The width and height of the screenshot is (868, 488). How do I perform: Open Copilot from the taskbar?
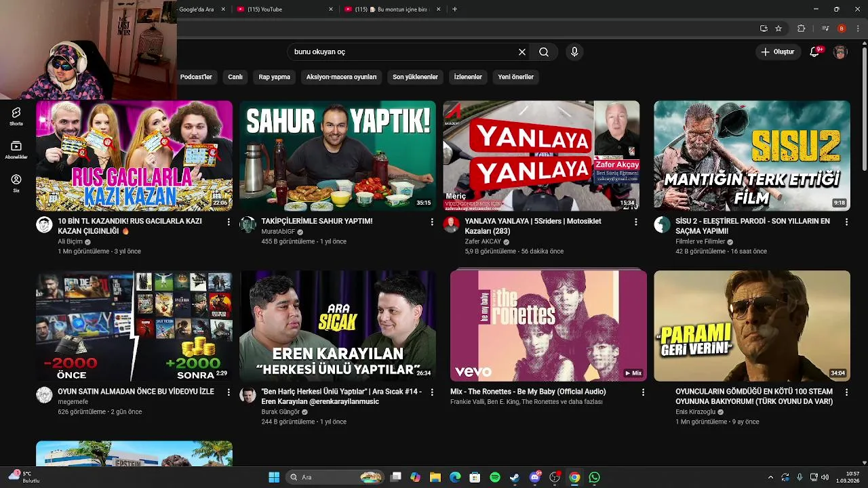coord(416,477)
